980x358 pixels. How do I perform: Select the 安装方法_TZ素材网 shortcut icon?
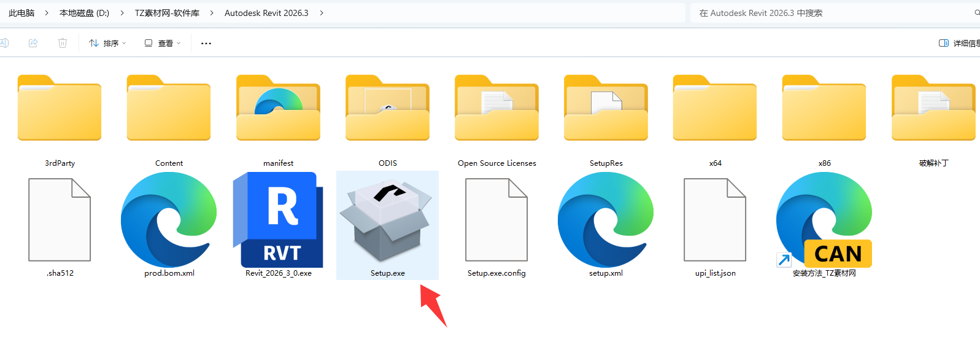coord(824,220)
